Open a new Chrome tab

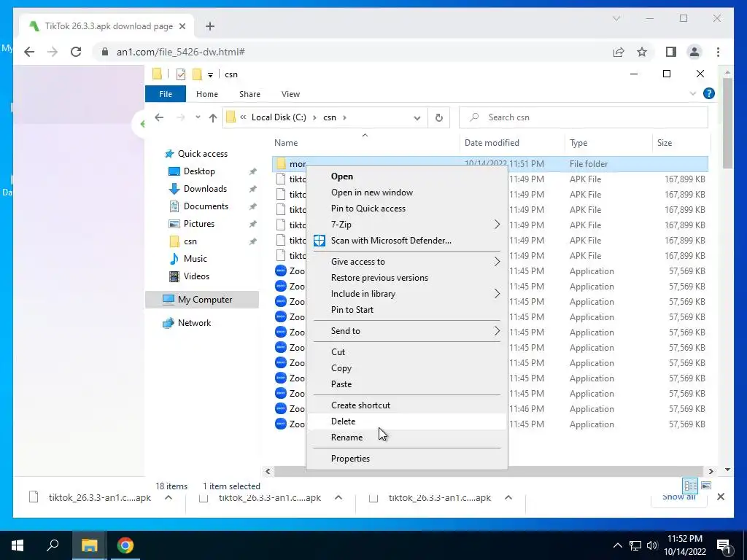(x=210, y=26)
